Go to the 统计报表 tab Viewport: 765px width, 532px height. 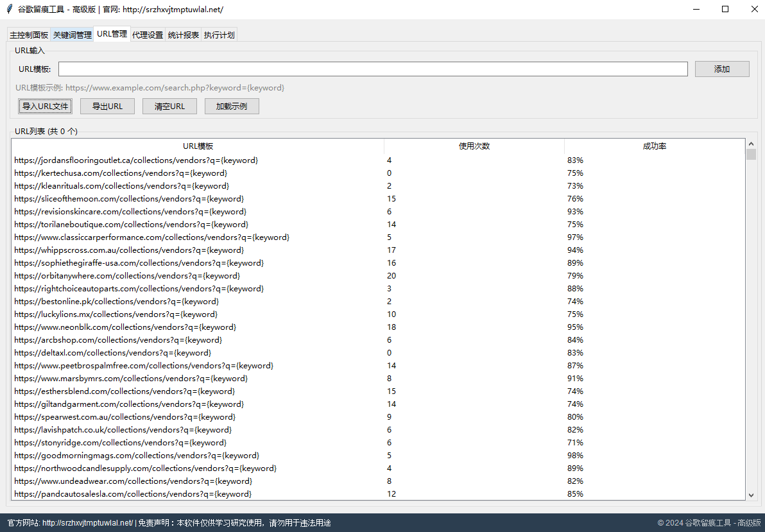point(184,35)
